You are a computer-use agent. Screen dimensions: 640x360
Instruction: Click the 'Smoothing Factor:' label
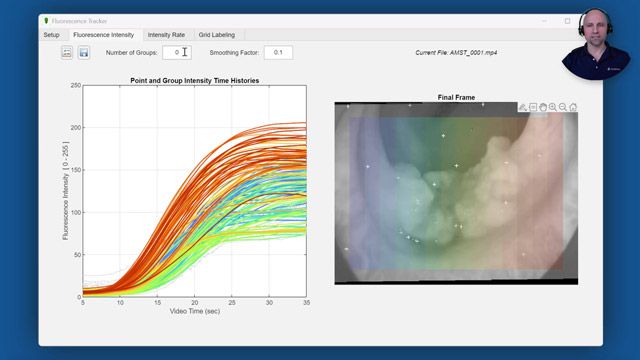[x=234, y=53]
